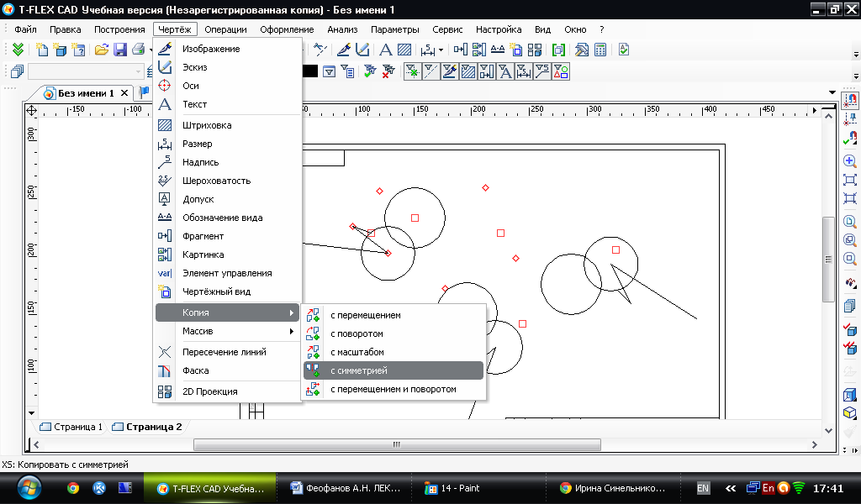The image size is (861, 504).
Task: Click clear filter icon with red X
Action: coord(388,71)
